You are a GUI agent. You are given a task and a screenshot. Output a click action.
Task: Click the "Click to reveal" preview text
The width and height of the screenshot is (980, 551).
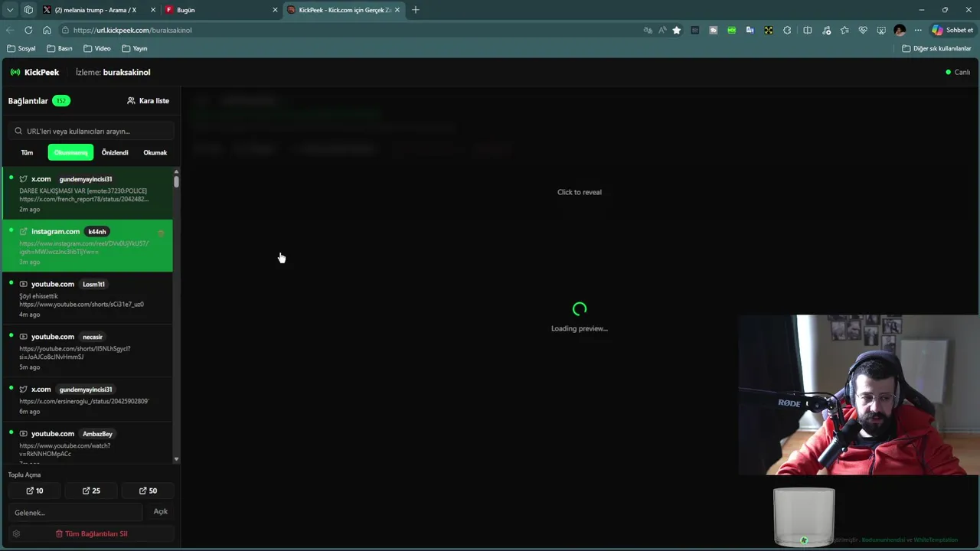580,192
